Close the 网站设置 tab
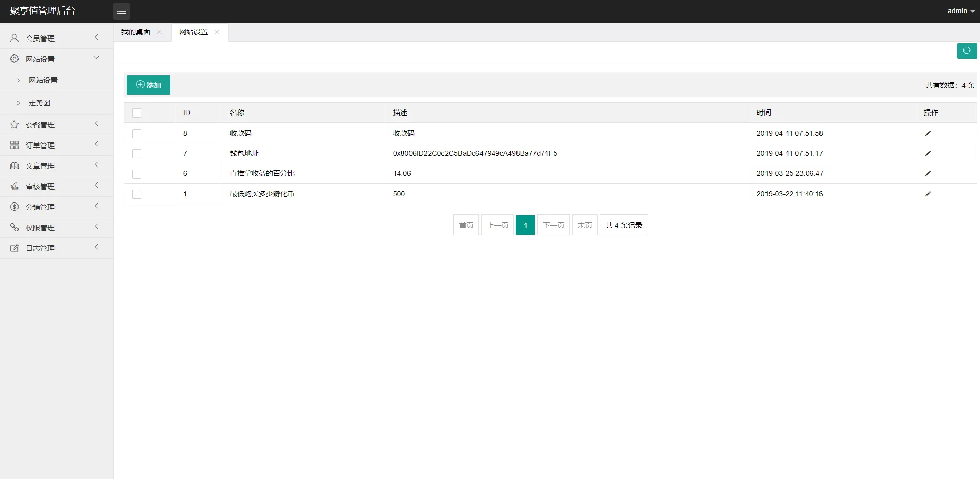Viewport: 980px width, 479px height. pyautogui.click(x=217, y=32)
